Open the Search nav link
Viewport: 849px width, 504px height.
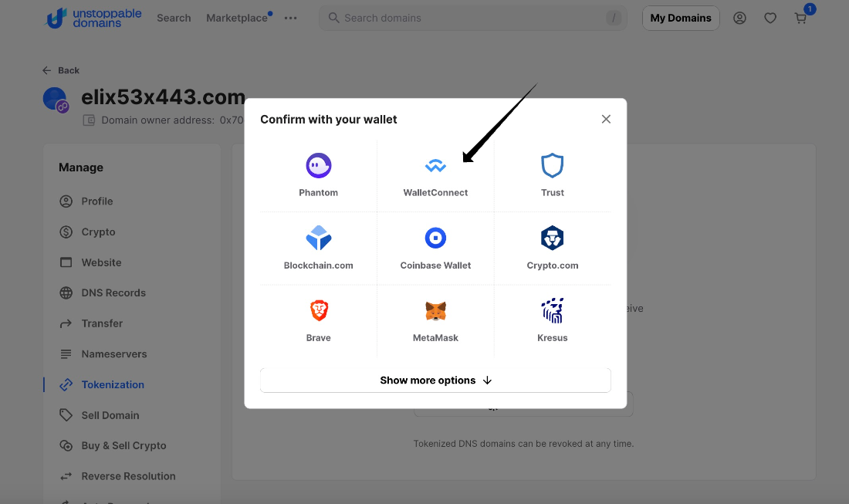click(x=174, y=18)
